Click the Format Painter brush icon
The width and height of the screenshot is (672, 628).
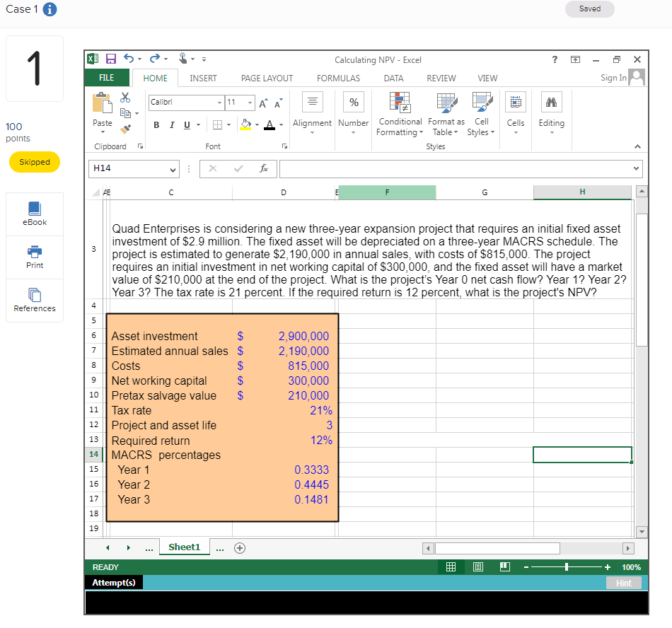(x=126, y=129)
